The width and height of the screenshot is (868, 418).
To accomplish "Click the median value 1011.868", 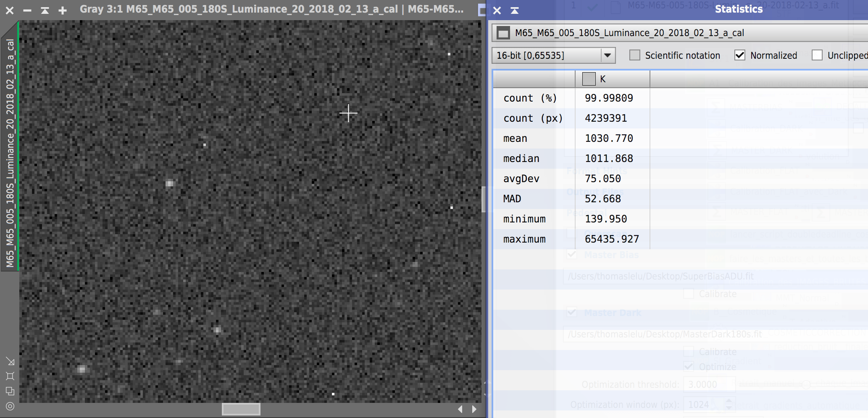I will pyautogui.click(x=609, y=159).
